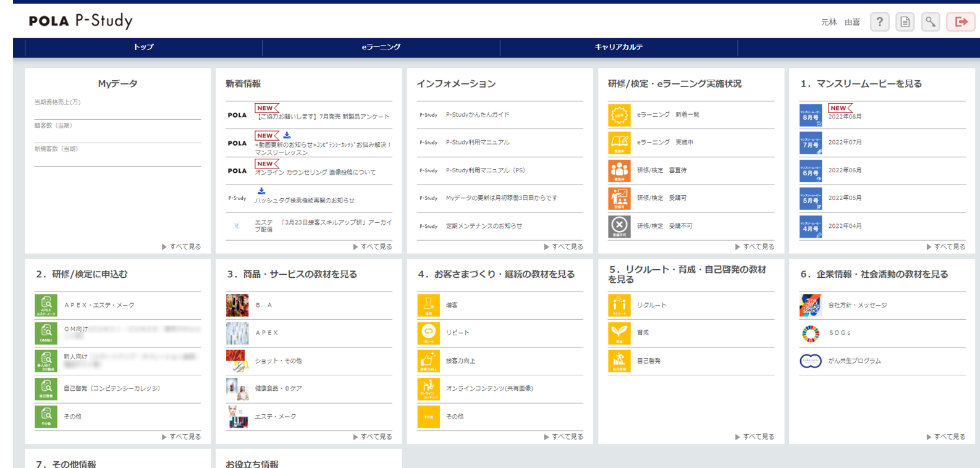This screenshot has width=980, height=468.
Task: Click APEX・エステ・メーク green icon
Action: point(46,305)
